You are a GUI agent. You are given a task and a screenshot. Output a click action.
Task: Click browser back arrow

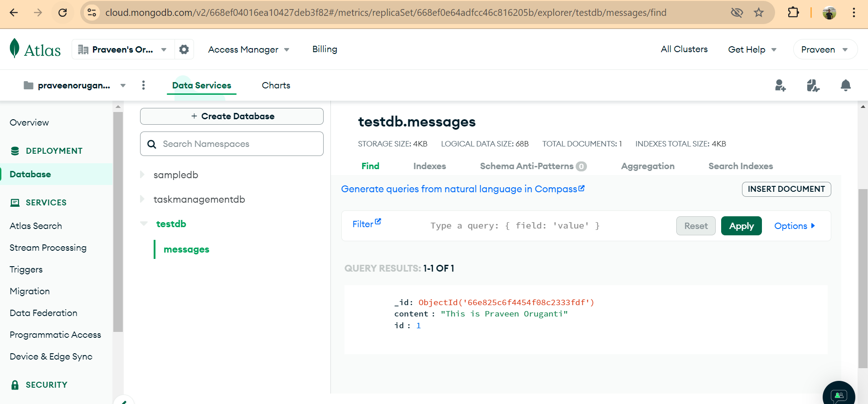coord(14,13)
